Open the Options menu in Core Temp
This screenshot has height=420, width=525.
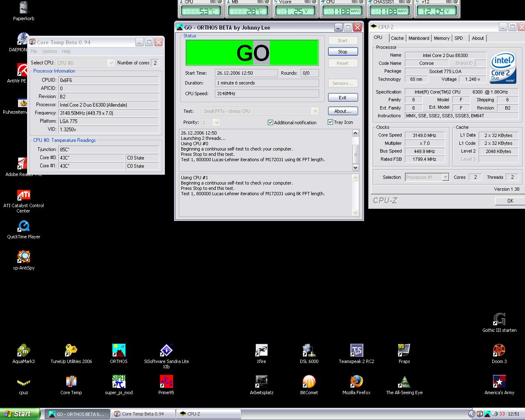coord(49,51)
